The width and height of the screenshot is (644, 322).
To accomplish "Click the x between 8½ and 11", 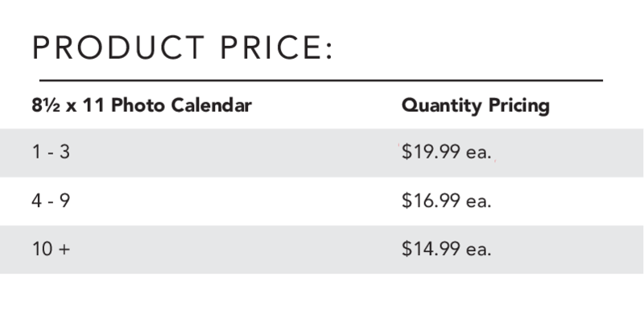I will (72, 108).
